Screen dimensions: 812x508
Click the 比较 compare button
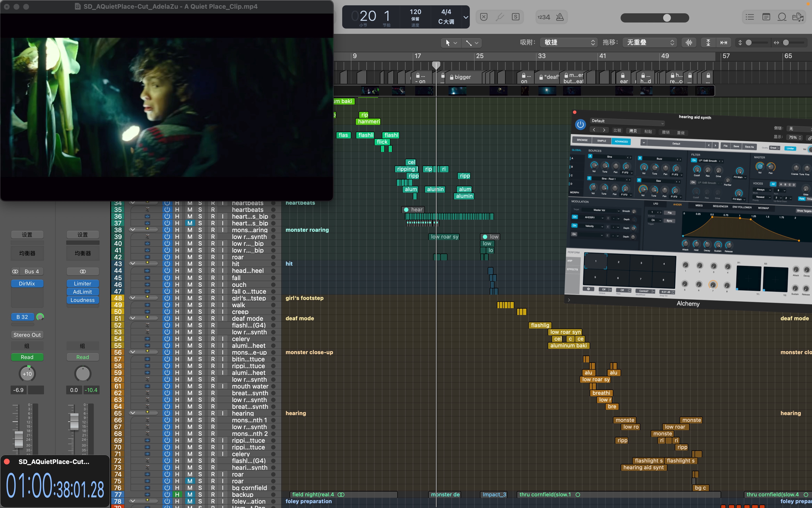coord(617,130)
